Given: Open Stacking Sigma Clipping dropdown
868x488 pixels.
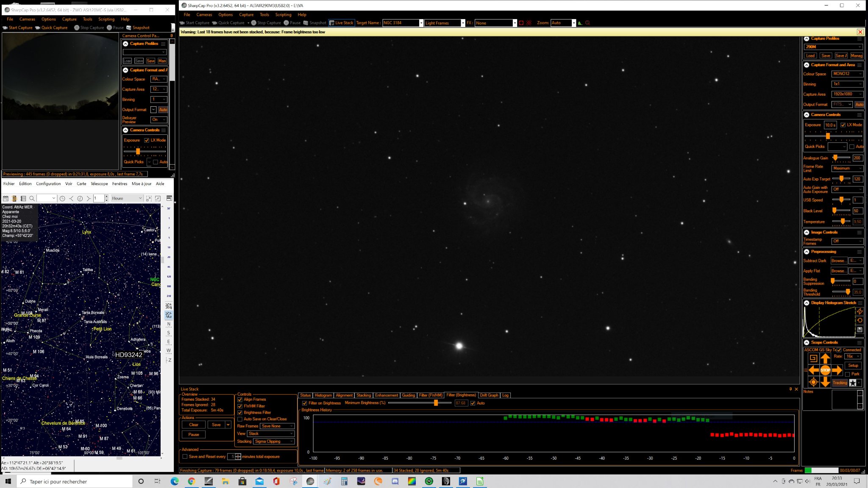Looking at the screenshot, I should pos(274,441).
